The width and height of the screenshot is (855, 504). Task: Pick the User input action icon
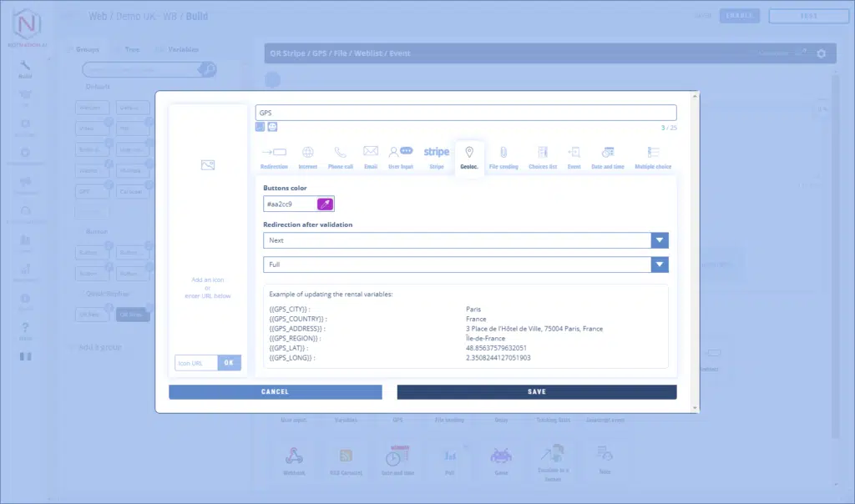click(x=401, y=156)
